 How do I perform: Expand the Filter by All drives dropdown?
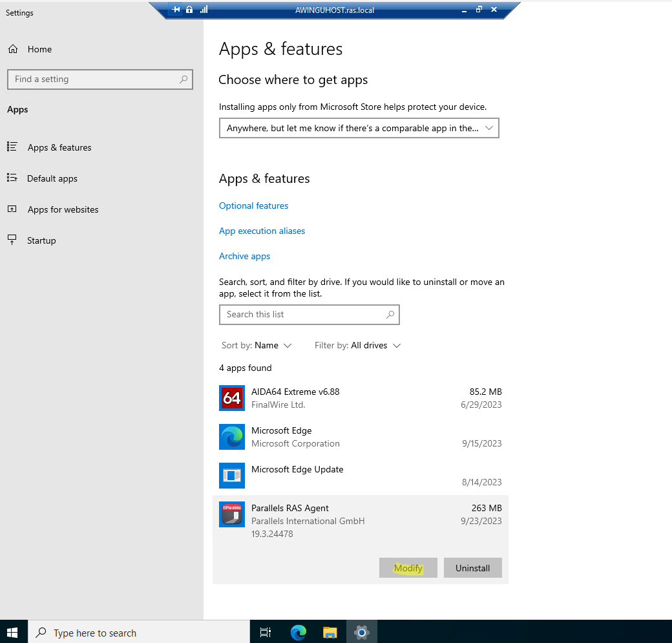coord(357,346)
